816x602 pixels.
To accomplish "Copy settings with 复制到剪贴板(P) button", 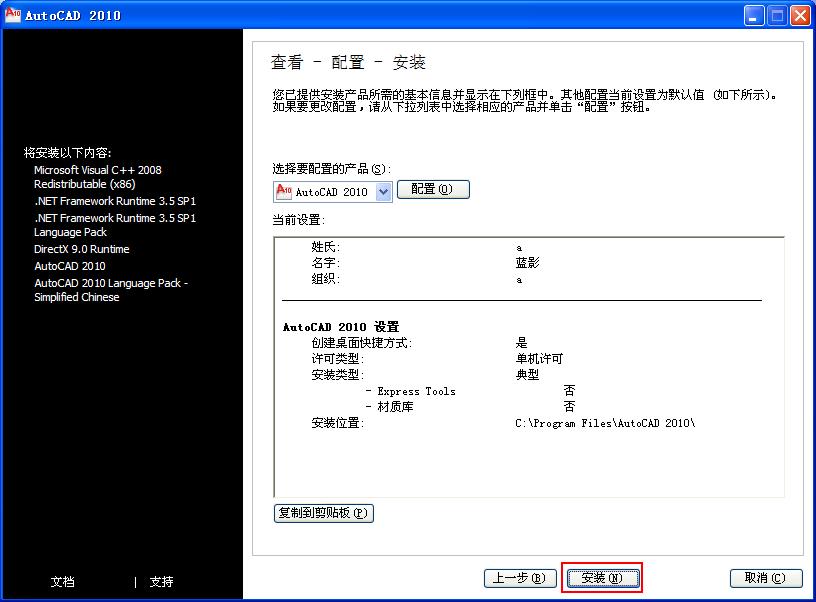I will pyautogui.click(x=323, y=513).
